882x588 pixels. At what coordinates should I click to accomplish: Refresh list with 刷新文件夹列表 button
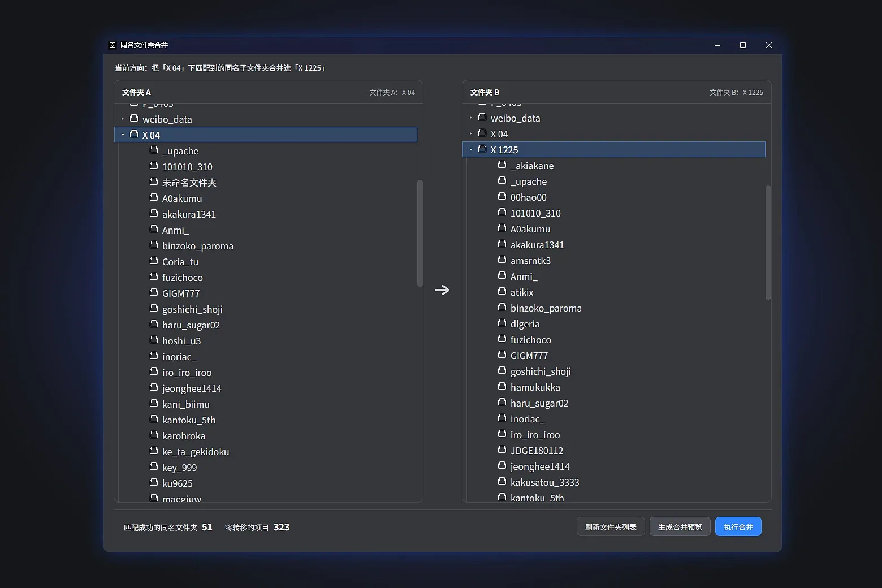(611, 527)
